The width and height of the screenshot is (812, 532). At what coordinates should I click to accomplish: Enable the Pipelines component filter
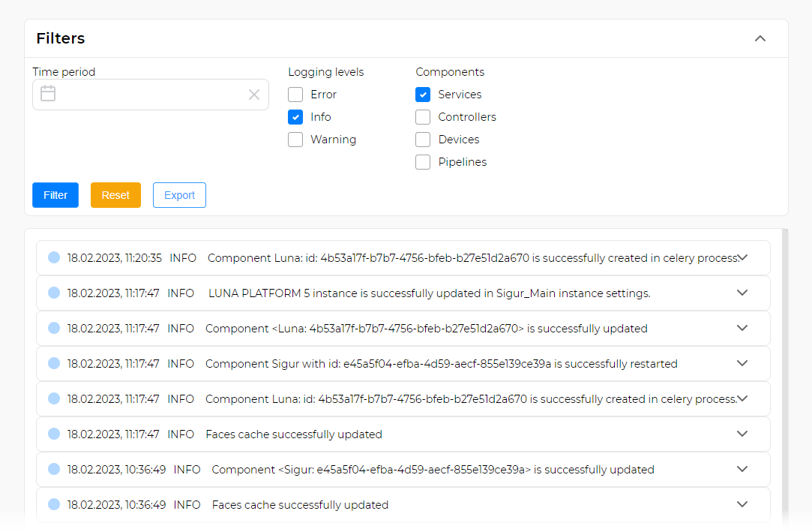pyautogui.click(x=423, y=162)
